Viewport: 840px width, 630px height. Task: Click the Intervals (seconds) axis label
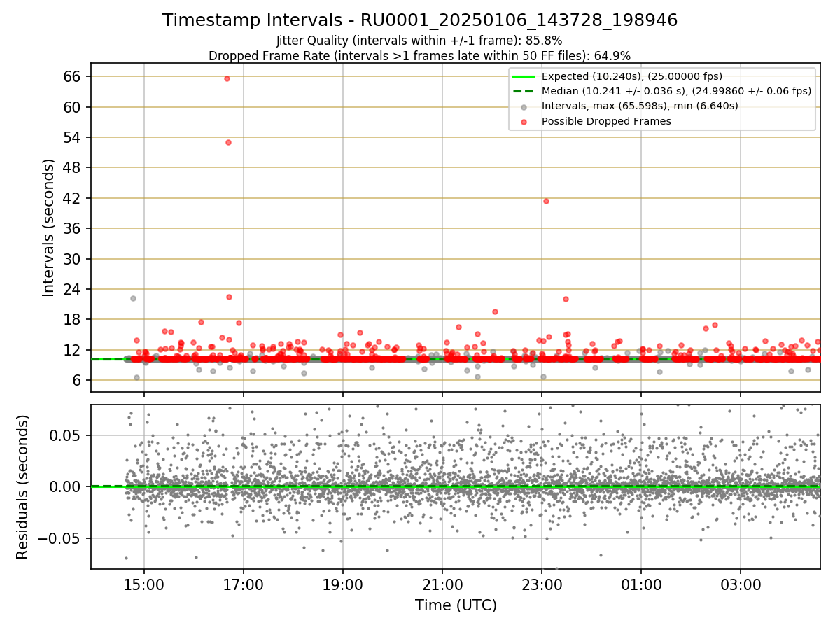tap(48, 227)
